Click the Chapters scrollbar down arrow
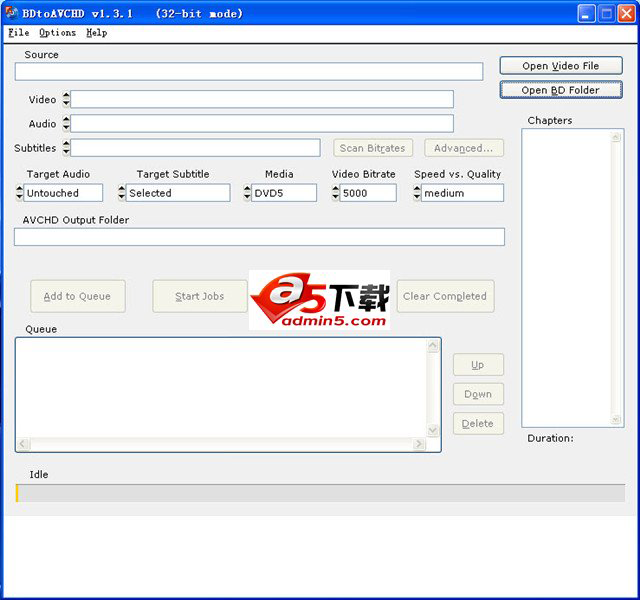Image resolution: width=640 pixels, height=600 pixels. pyautogui.click(x=616, y=420)
